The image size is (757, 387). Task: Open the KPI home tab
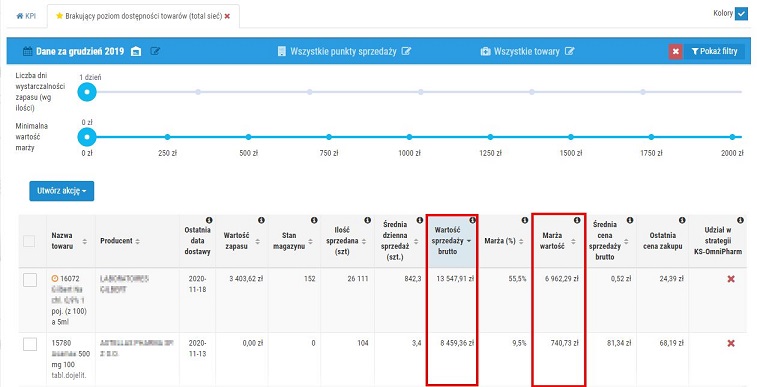(26, 16)
